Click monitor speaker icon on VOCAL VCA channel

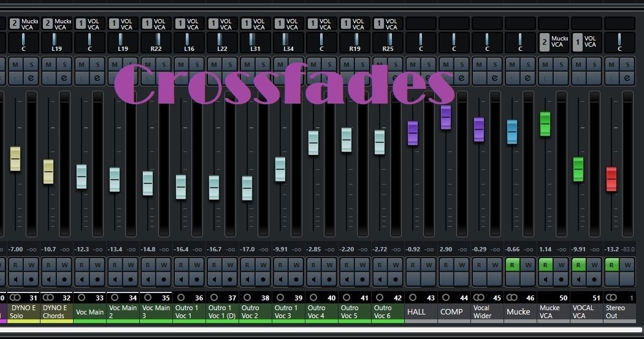tap(578, 279)
